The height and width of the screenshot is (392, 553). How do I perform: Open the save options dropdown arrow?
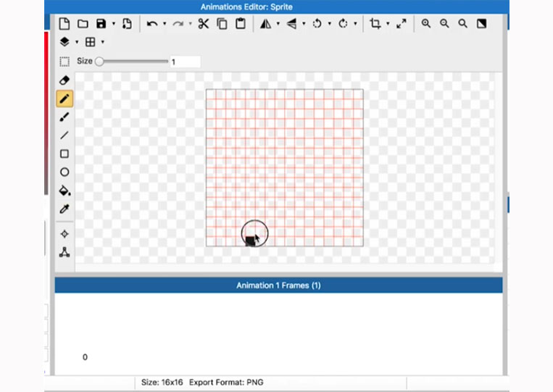click(114, 24)
